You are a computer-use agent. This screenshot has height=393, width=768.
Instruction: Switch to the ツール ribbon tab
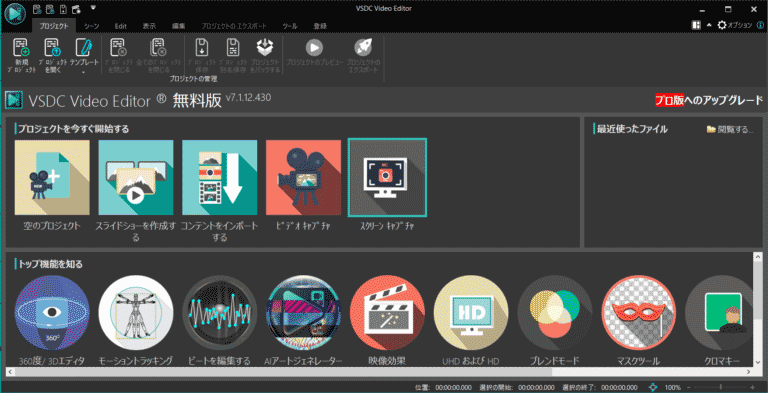coord(289,25)
